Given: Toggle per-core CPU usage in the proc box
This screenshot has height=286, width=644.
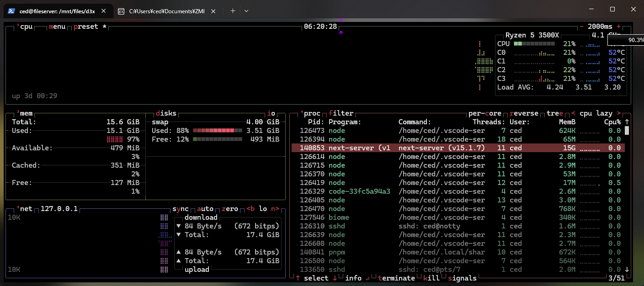Looking at the screenshot, I should click(485, 113).
